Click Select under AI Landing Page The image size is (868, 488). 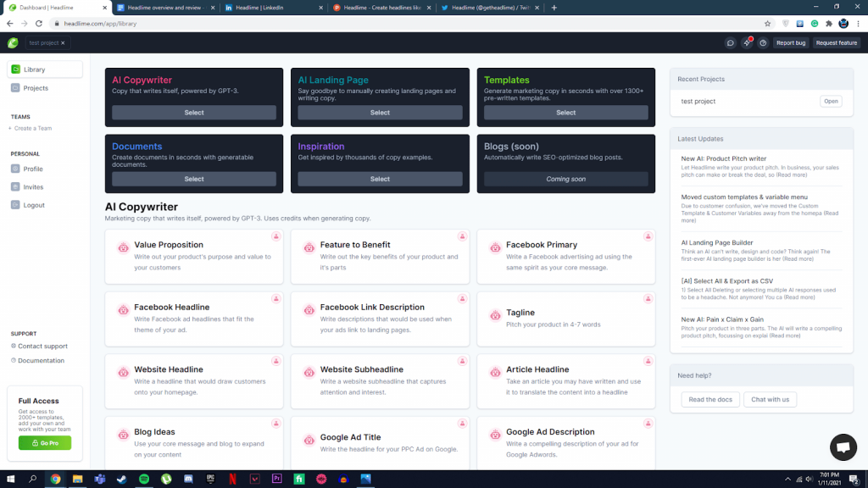click(380, 113)
